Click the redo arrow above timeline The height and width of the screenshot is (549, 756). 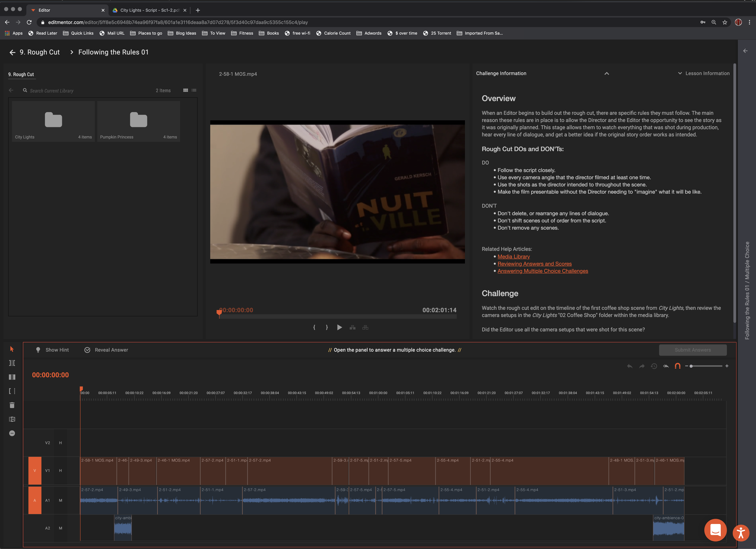click(642, 366)
